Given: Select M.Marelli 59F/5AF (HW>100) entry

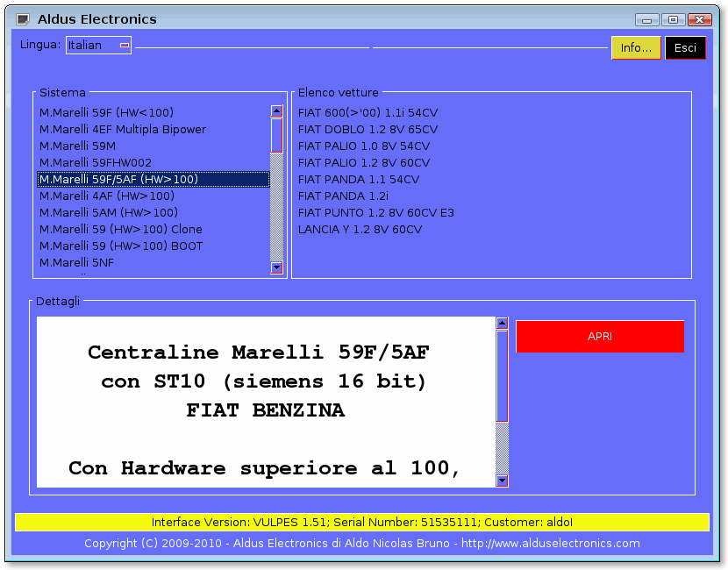Looking at the screenshot, I should point(153,179).
